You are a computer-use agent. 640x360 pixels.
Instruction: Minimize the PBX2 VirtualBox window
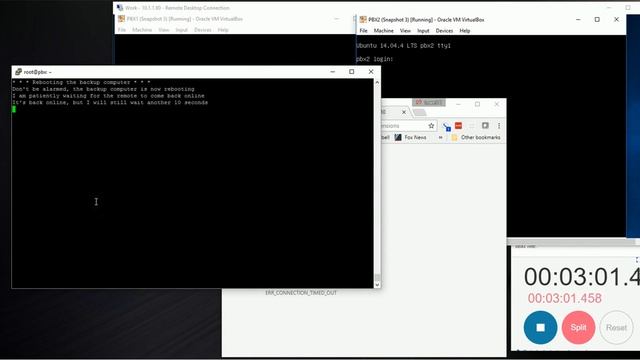coord(578,19)
